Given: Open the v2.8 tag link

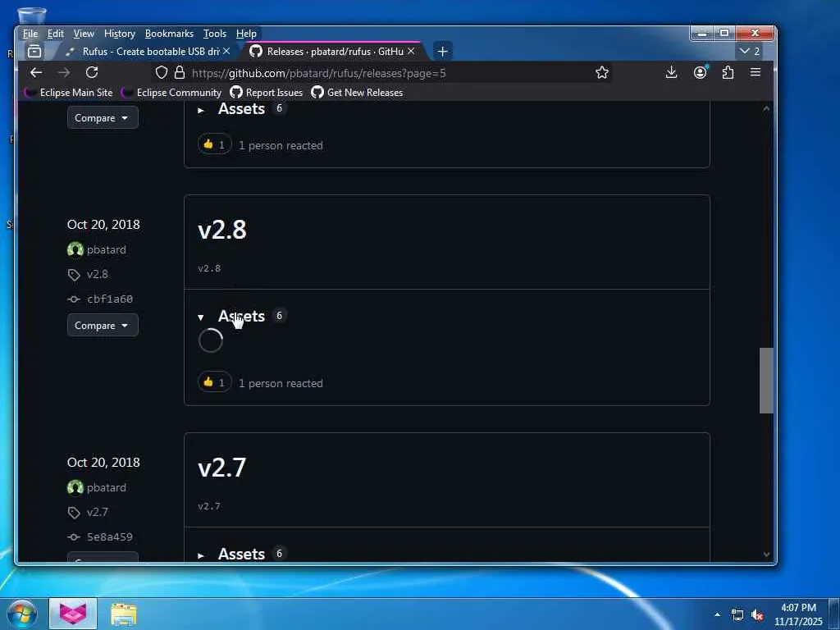Looking at the screenshot, I should tap(98, 274).
